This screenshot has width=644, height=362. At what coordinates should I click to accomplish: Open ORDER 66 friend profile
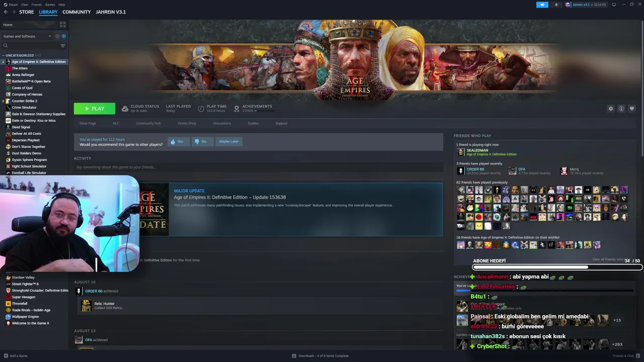[x=475, y=169]
